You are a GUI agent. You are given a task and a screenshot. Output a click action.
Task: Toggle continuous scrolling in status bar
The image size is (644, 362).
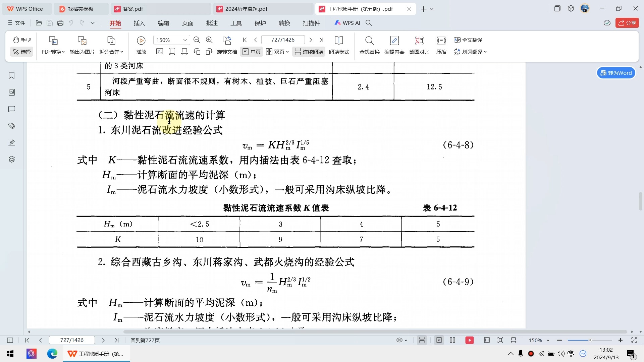[422, 340]
